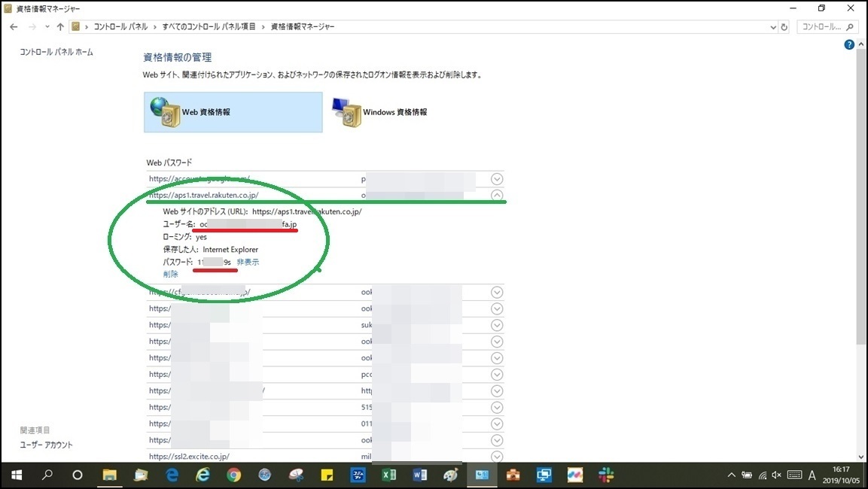Click the control panel search box

pyautogui.click(x=827, y=26)
